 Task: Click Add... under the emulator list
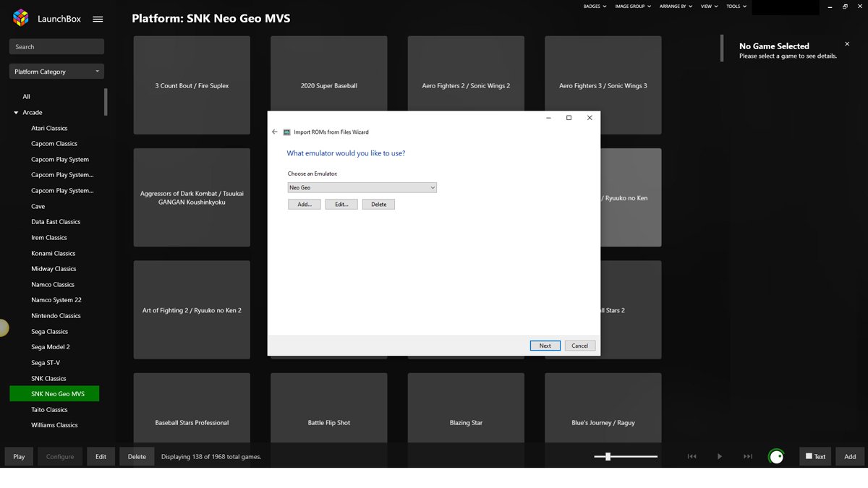click(x=305, y=205)
